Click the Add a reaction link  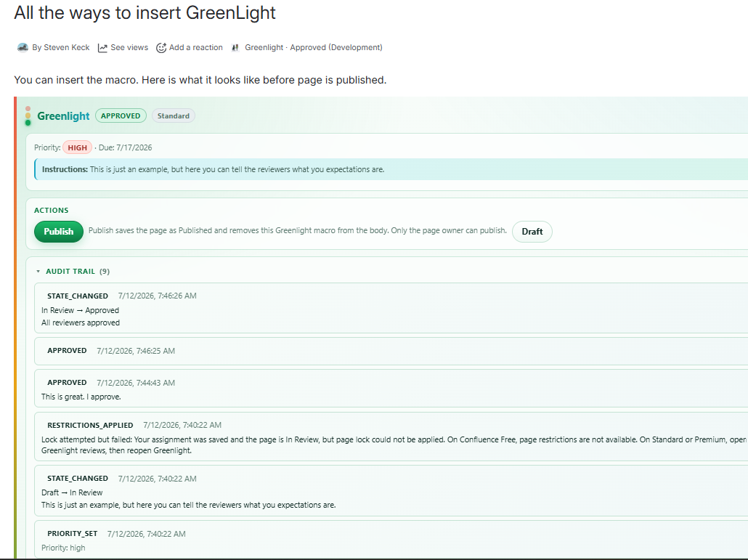pos(195,47)
